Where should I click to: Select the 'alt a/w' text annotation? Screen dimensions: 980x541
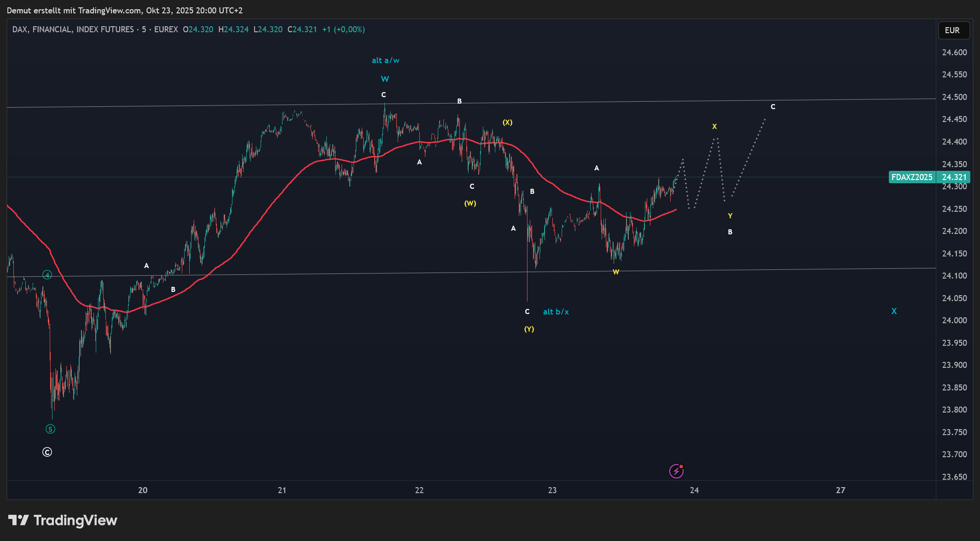[385, 60]
